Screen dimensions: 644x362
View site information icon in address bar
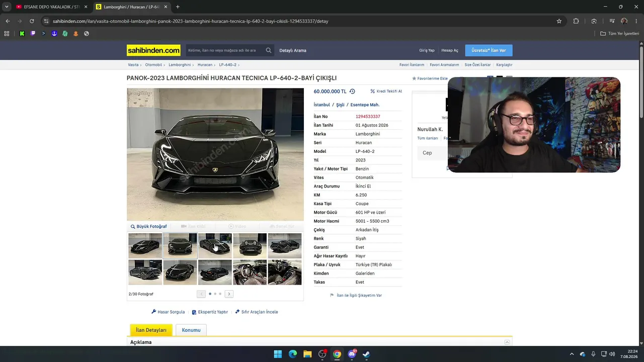click(x=46, y=21)
